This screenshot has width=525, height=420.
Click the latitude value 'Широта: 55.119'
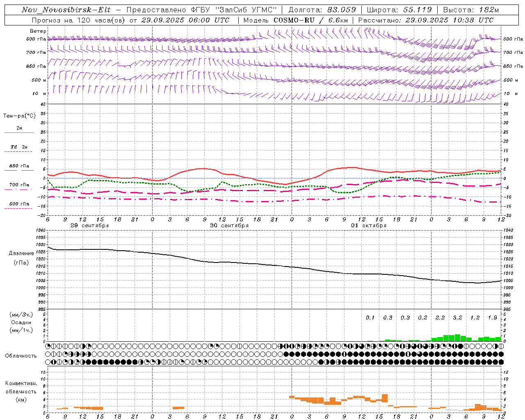click(x=399, y=10)
